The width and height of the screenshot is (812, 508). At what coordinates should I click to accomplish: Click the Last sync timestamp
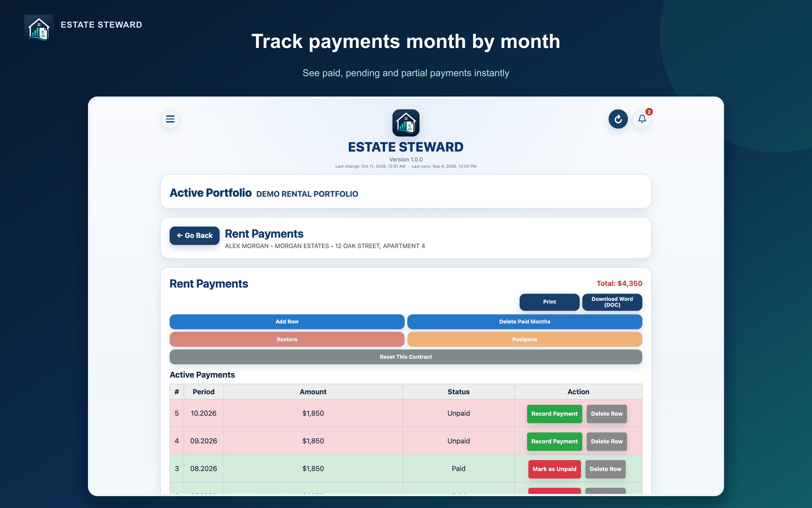point(444,166)
